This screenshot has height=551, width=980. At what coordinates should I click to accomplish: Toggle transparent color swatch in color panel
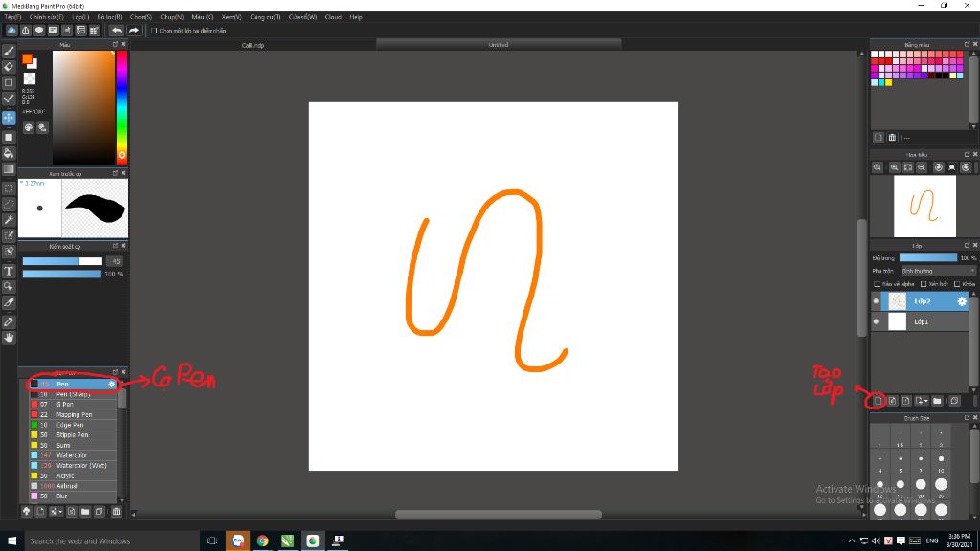pyautogui.click(x=30, y=78)
